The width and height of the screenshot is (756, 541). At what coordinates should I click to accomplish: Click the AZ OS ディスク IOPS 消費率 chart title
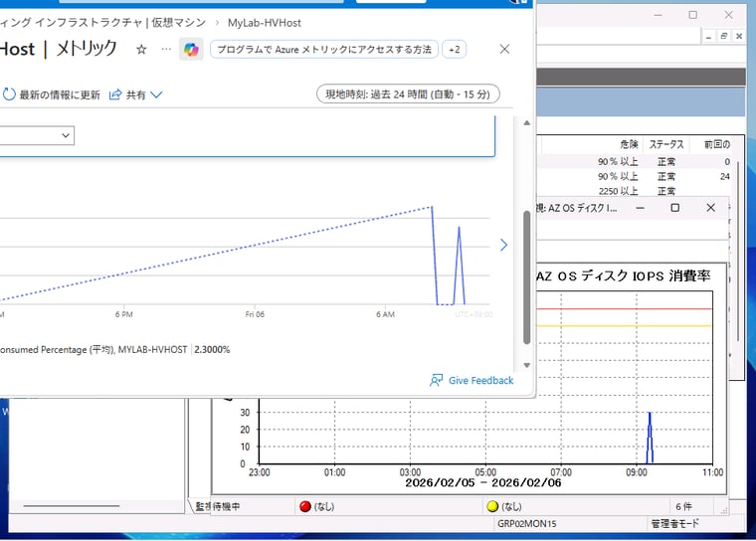tap(623, 275)
